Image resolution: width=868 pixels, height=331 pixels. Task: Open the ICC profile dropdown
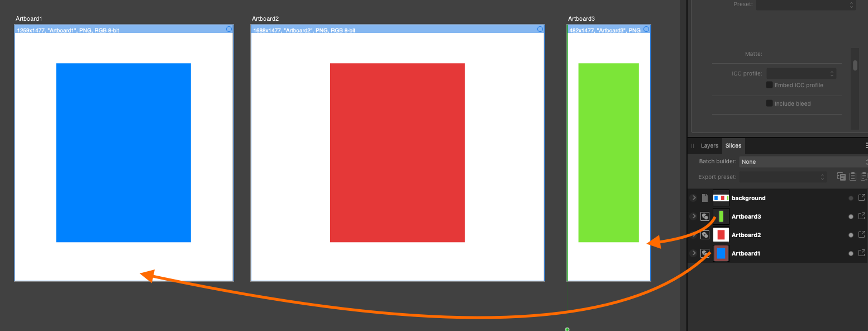[801, 73]
